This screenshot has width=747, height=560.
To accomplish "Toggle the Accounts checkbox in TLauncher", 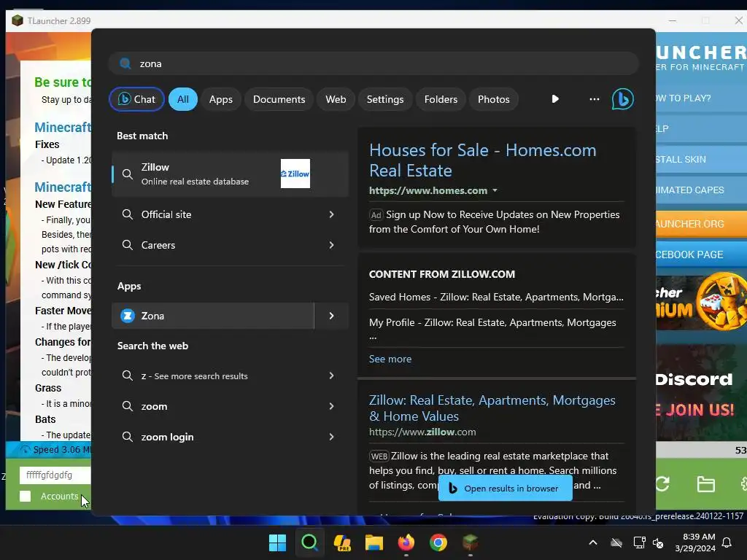I will (x=26, y=496).
